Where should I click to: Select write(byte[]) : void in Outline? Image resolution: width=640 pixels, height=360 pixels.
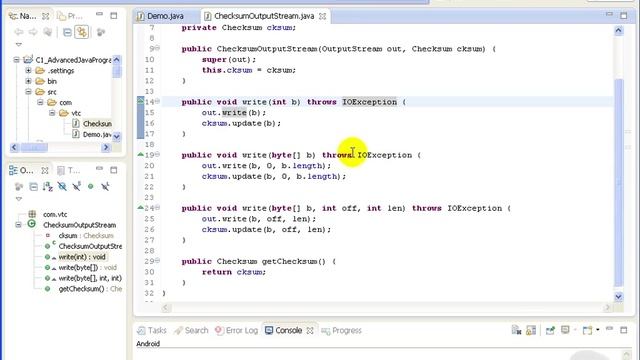87,267
